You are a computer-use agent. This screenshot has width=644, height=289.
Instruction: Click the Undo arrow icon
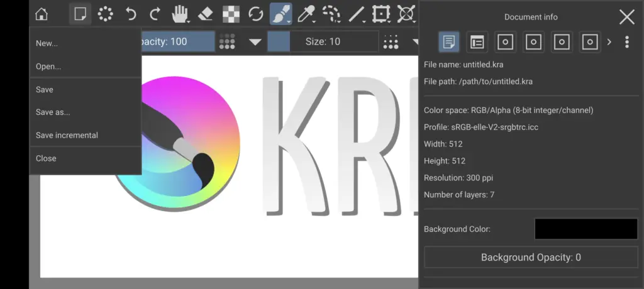pos(131,14)
